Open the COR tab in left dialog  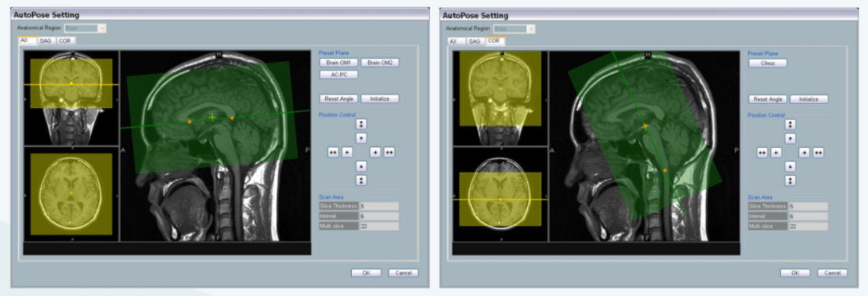click(x=66, y=40)
